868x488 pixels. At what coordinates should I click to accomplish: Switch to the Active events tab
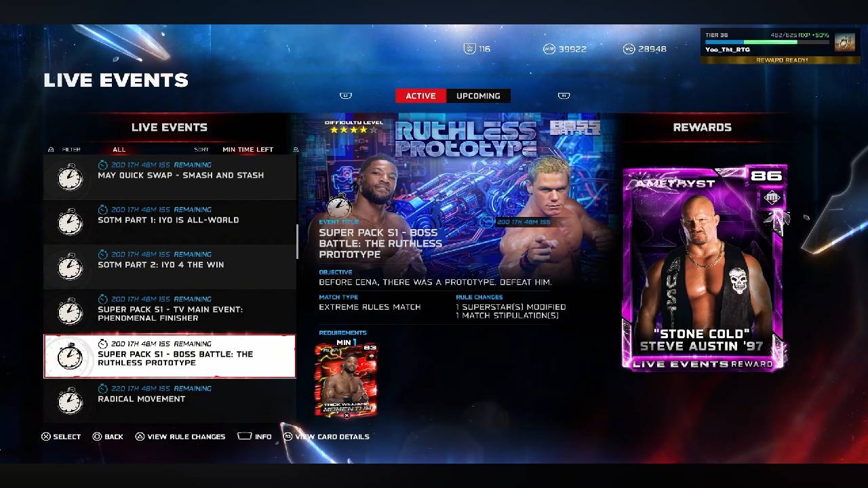[420, 96]
